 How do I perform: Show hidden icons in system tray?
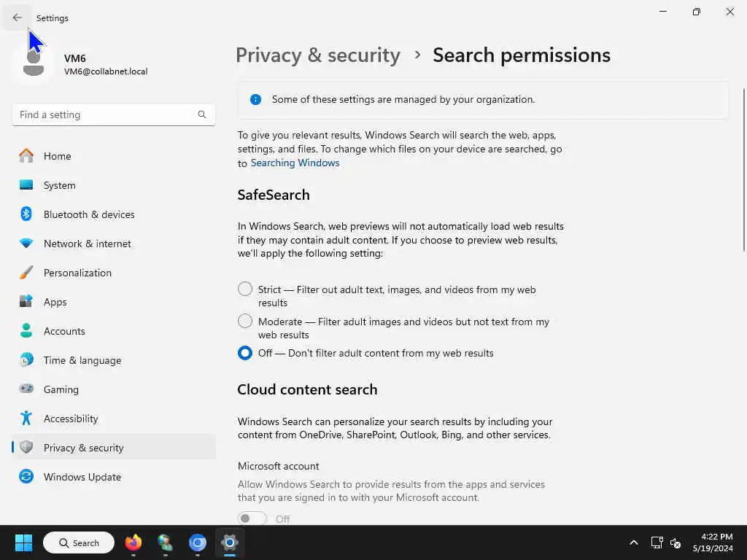click(x=633, y=542)
